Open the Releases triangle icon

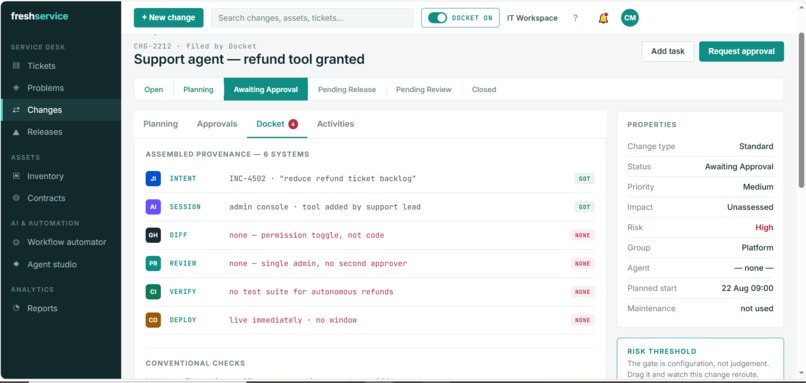point(16,132)
